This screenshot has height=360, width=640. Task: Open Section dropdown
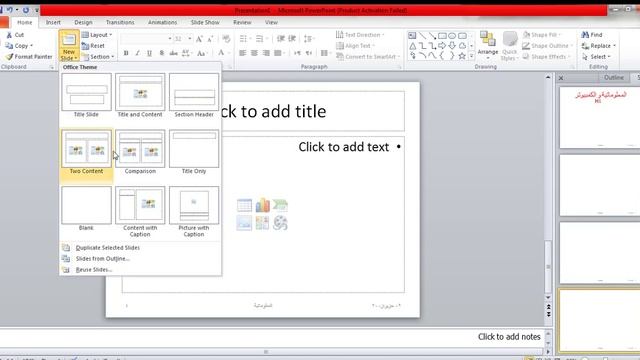[x=98, y=57]
